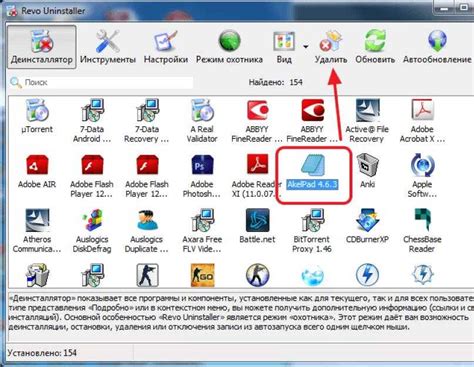Image resolution: width=474 pixels, height=367 pixels.
Task: Click the Вид view button
Action: [x=284, y=47]
